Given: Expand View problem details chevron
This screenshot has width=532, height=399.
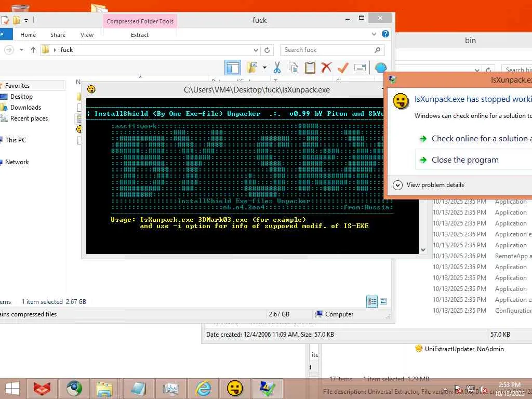Looking at the screenshot, I should point(397,185).
